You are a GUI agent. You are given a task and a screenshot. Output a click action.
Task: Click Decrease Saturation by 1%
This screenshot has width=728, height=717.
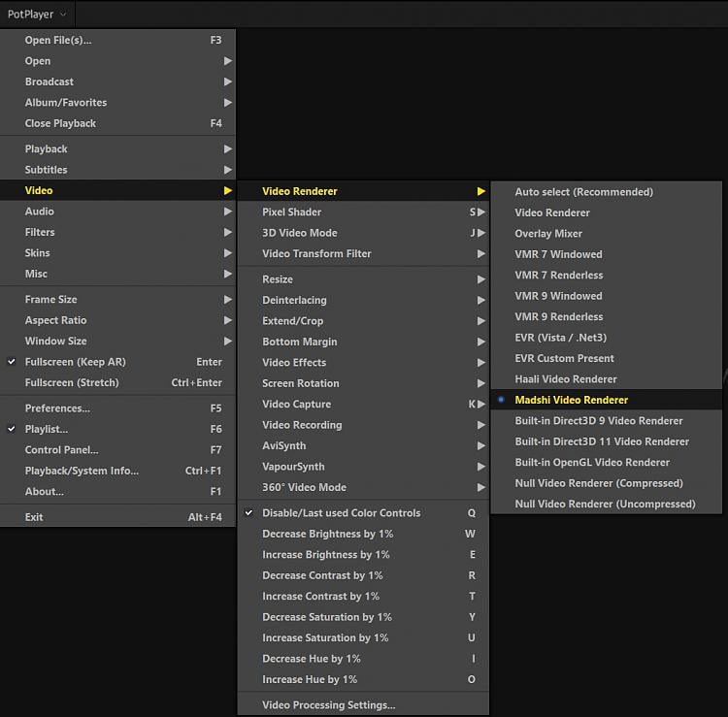(x=364, y=617)
